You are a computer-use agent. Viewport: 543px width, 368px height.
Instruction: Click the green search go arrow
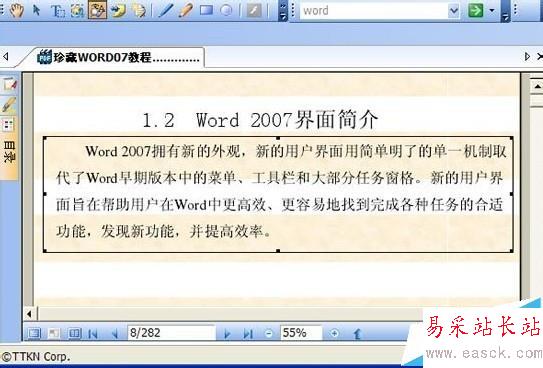click(x=475, y=10)
